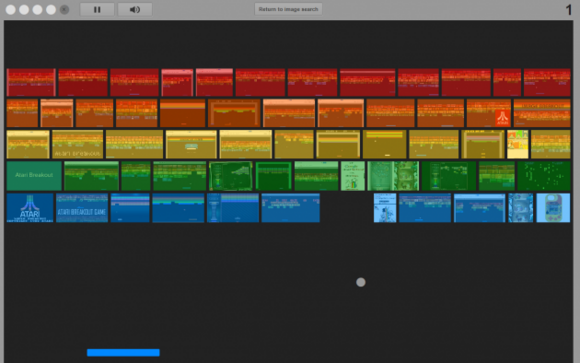Click the first red brick in top row
The image size is (580, 363).
click(31, 82)
